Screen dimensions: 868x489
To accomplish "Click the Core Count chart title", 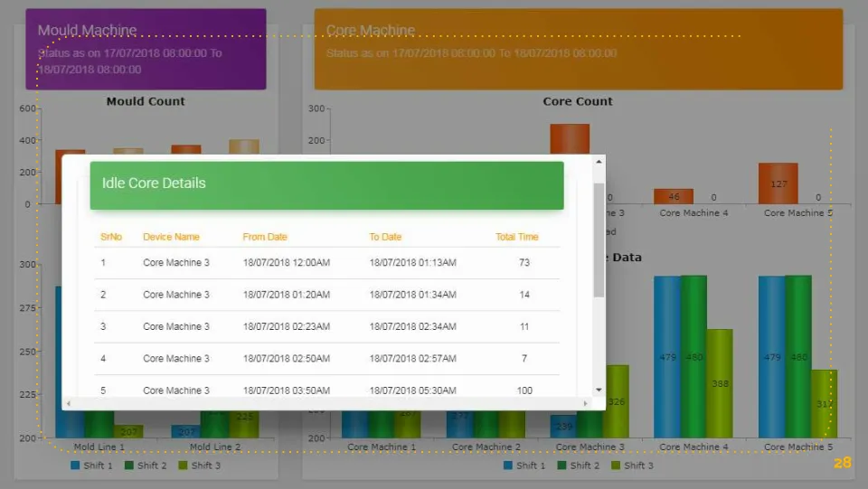I will pyautogui.click(x=578, y=101).
